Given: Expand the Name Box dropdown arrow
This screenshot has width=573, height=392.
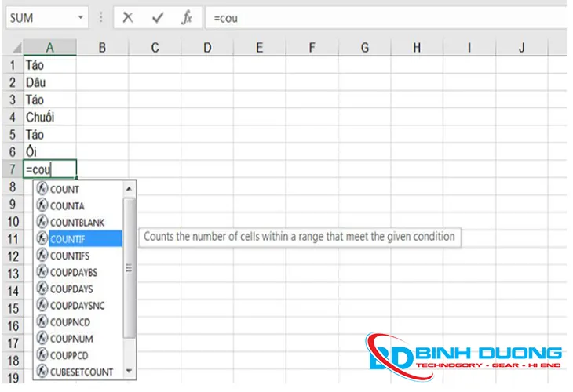Looking at the screenshot, I should [81, 17].
